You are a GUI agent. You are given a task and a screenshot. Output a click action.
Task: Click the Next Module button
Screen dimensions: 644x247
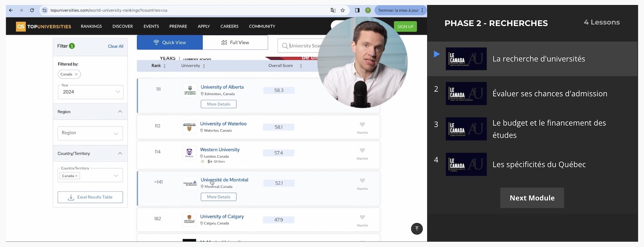532,198
